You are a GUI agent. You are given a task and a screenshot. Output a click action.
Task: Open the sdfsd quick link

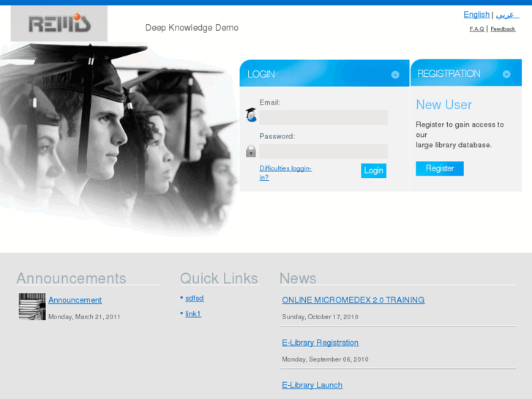tap(195, 298)
